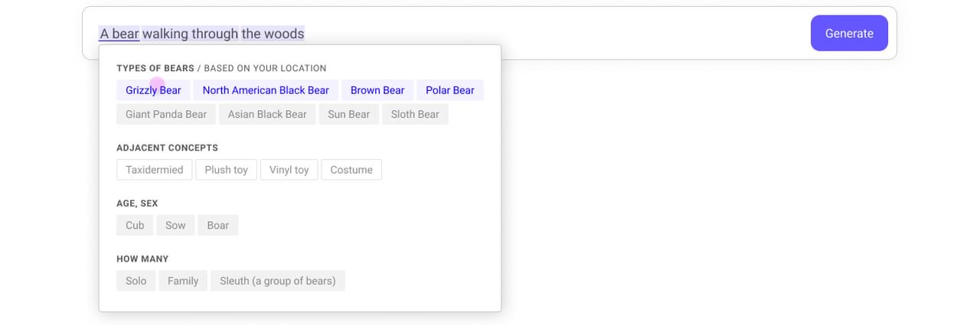Select Asian Black Bear option
The width and height of the screenshot is (980, 325).
[267, 115]
